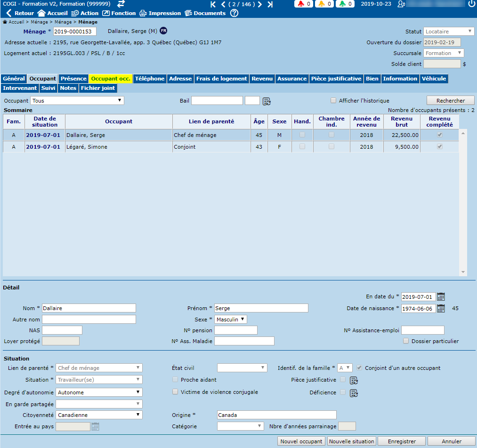Go to the first record arrow
The image size is (477, 448).
point(213,4)
